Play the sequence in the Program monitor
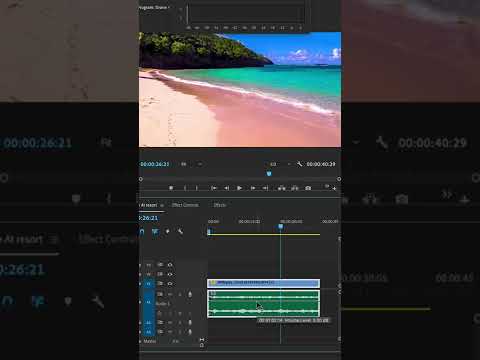 [x=239, y=188]
